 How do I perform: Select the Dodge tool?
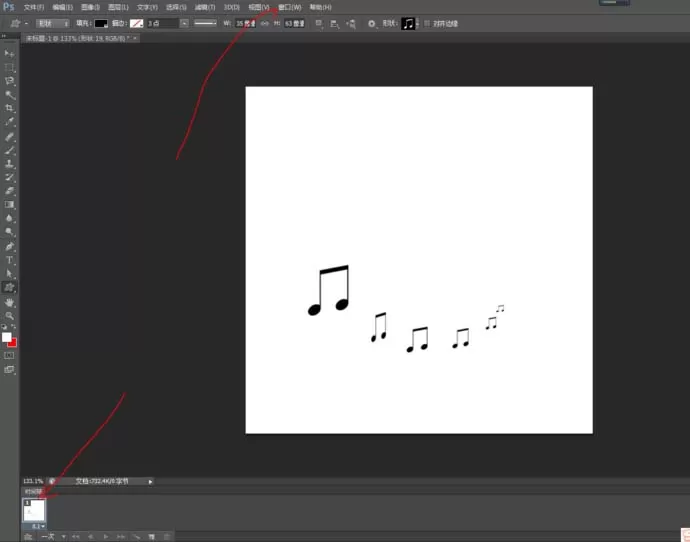[9, 232]
